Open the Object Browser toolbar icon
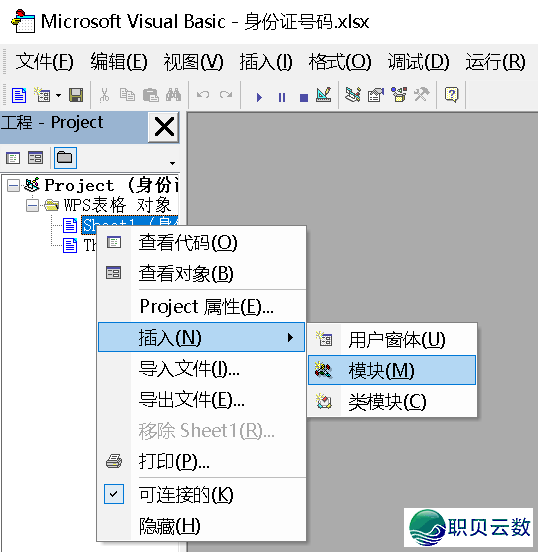Image resolution: width=538 pixels, height=552 pixels. (399, 95)
